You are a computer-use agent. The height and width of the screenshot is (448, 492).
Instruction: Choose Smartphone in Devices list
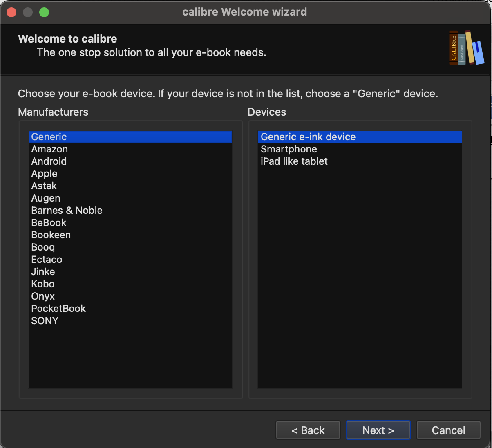pyautogui.click(x=360, y=149)
